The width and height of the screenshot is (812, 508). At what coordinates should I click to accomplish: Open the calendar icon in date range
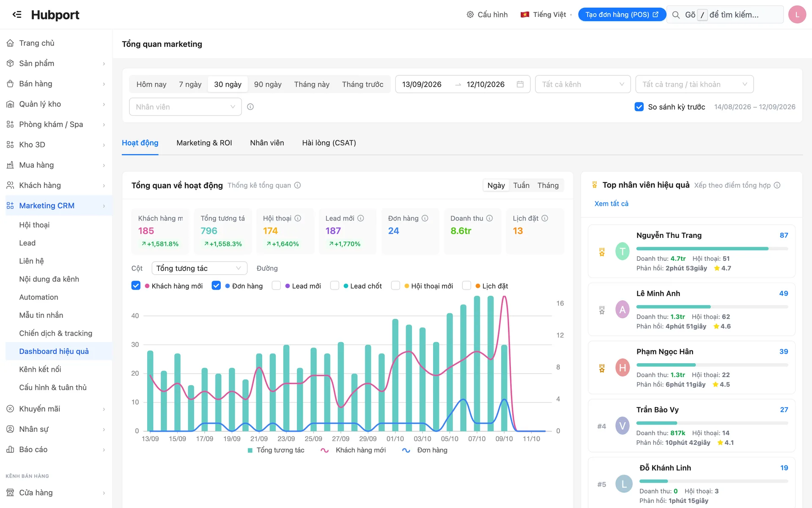(x=520, y=84)
